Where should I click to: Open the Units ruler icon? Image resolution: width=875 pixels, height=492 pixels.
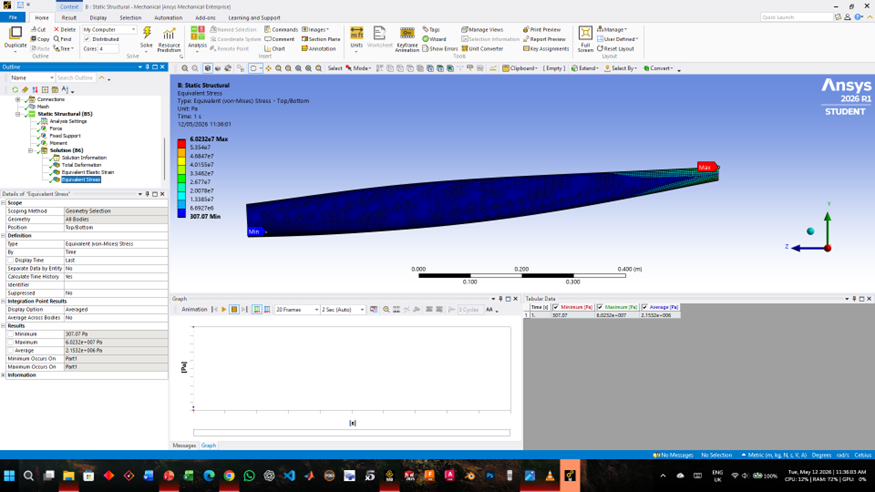(357, 38)
